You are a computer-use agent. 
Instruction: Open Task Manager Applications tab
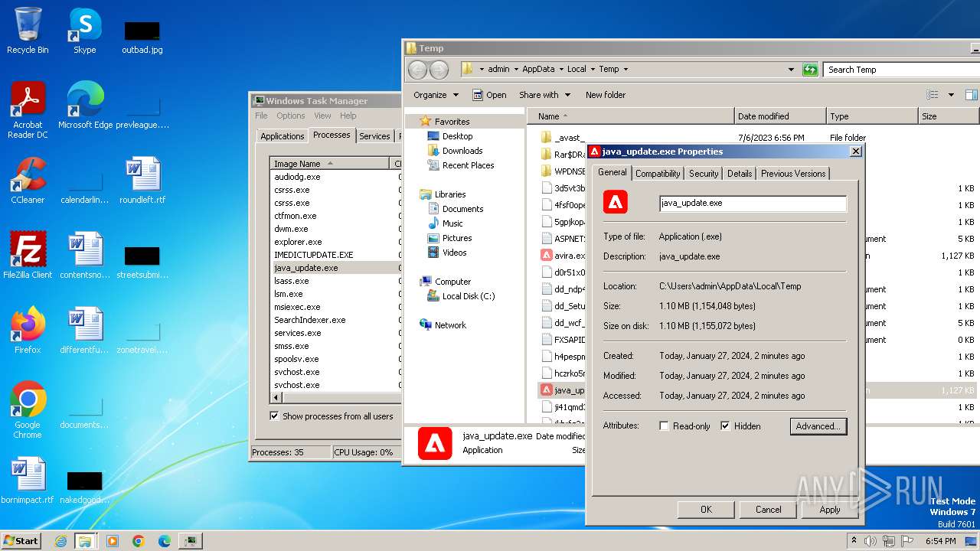[x=283, y=136]
